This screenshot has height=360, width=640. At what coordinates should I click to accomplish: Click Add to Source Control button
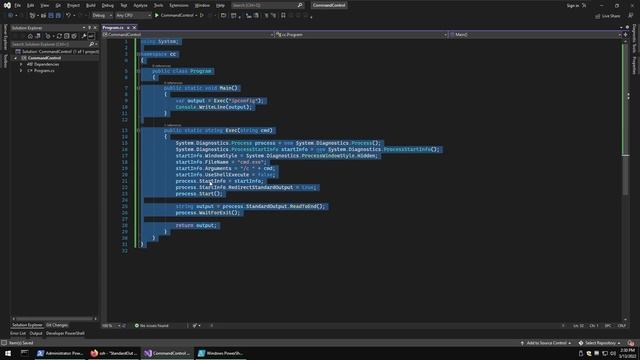point(545,343)
